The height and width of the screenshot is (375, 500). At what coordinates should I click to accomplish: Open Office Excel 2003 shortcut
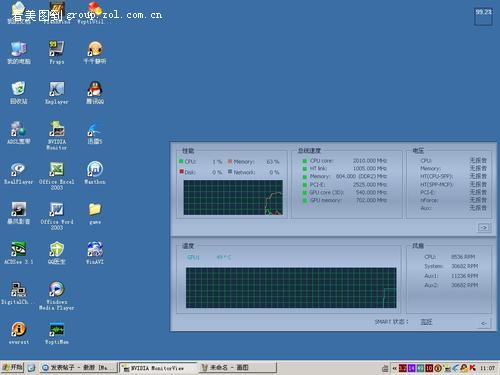tap(57, 175)
